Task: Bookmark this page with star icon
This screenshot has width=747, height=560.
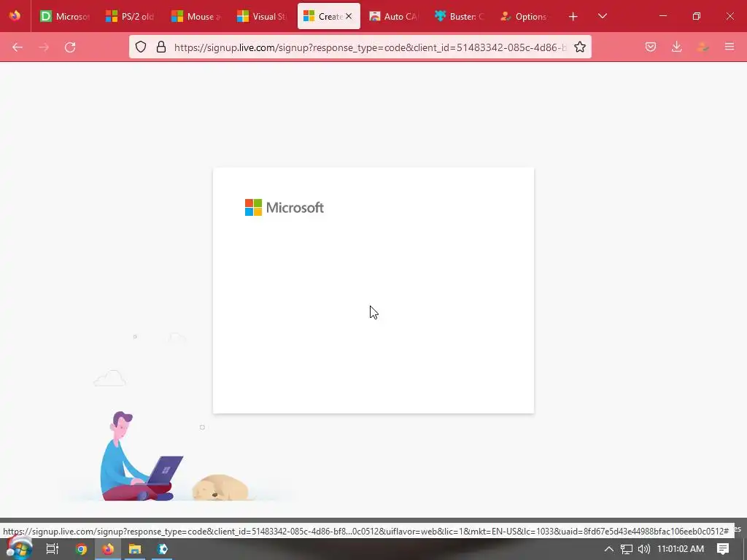Action: [x=580, y=47]
